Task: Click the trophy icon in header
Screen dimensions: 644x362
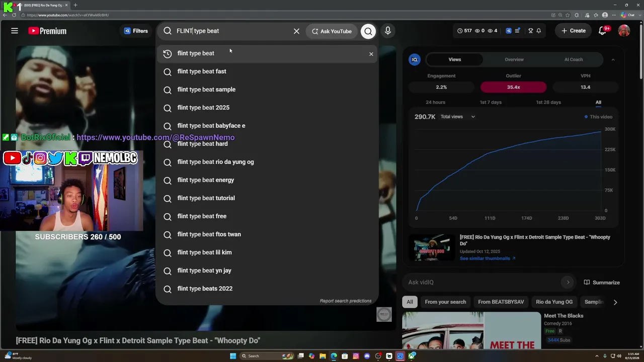Action: (530, 31)
